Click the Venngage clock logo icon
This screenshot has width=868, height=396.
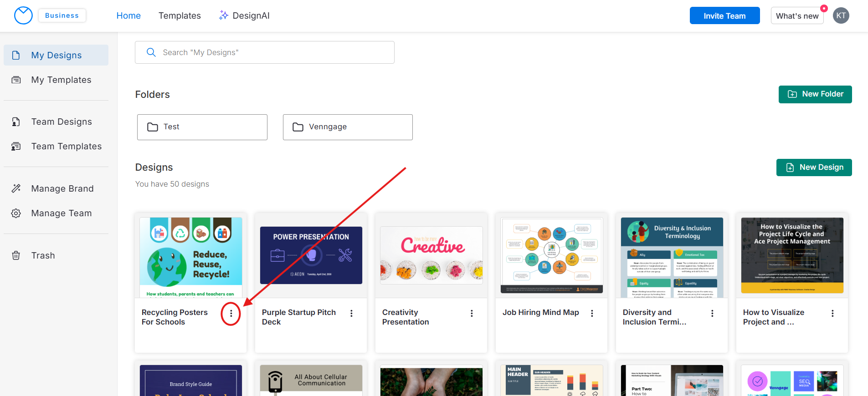pyautogui.click(x=23, y=15)
